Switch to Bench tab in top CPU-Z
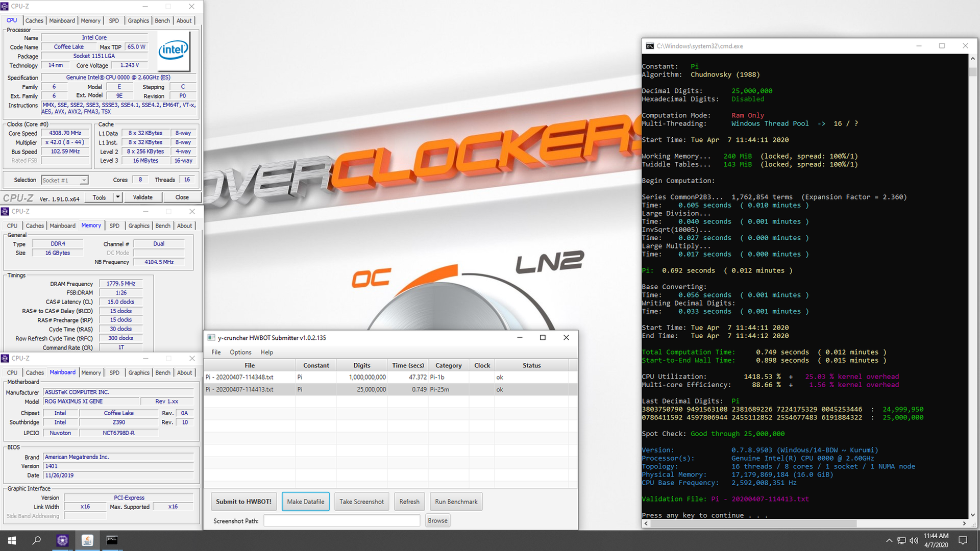 click(x=162, y=21)
